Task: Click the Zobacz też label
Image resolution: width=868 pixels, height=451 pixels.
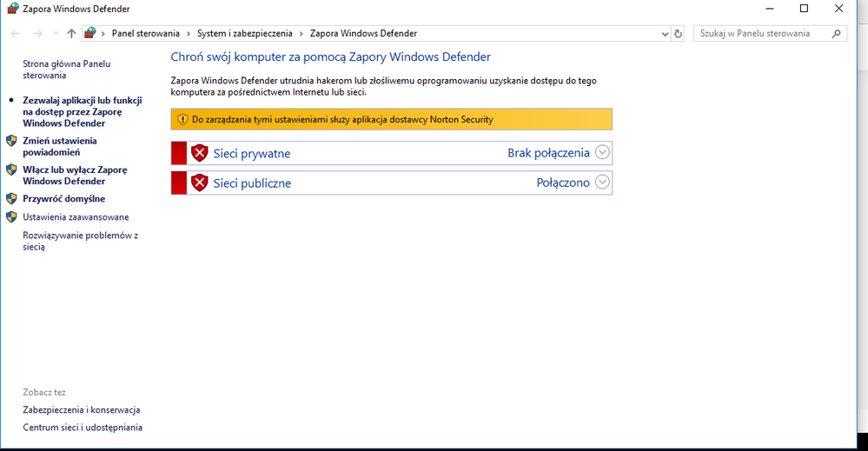Action: [44, 392]
